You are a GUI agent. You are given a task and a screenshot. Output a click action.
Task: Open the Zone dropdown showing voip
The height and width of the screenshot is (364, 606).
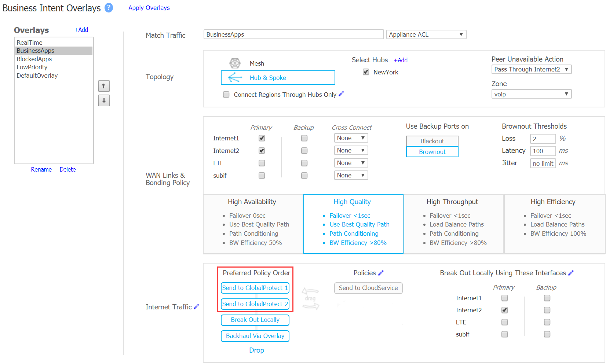click(x=531, y=94)
